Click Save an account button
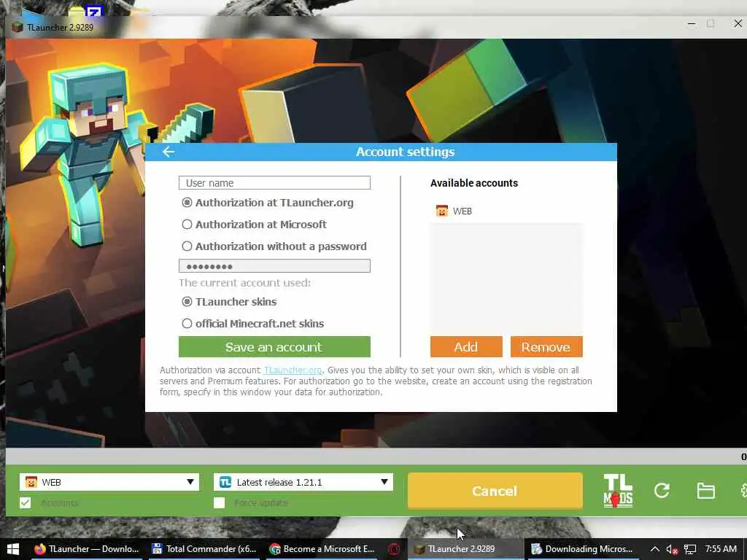The height and width of the screenshot is (560, 747). coord(274,346)
